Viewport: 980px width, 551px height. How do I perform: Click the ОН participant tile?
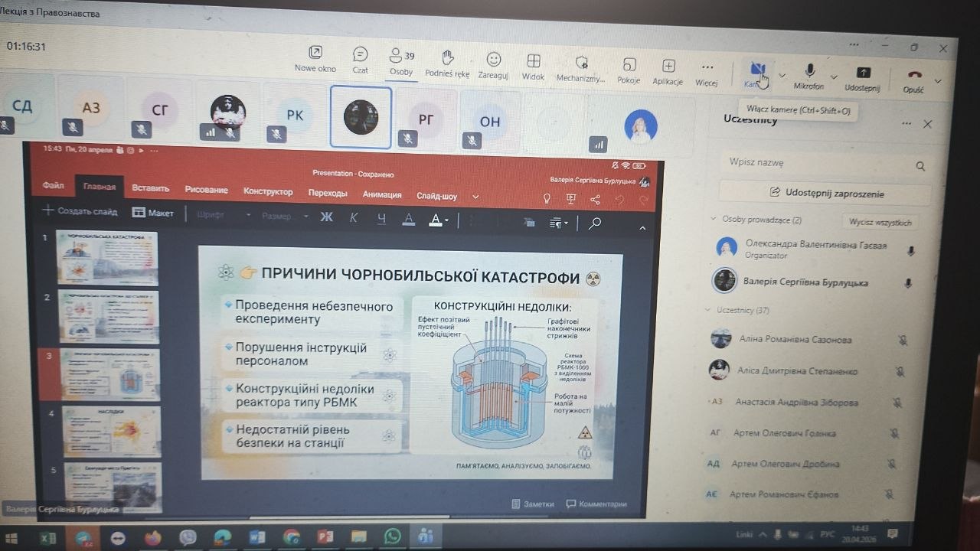tap(490, 121)
